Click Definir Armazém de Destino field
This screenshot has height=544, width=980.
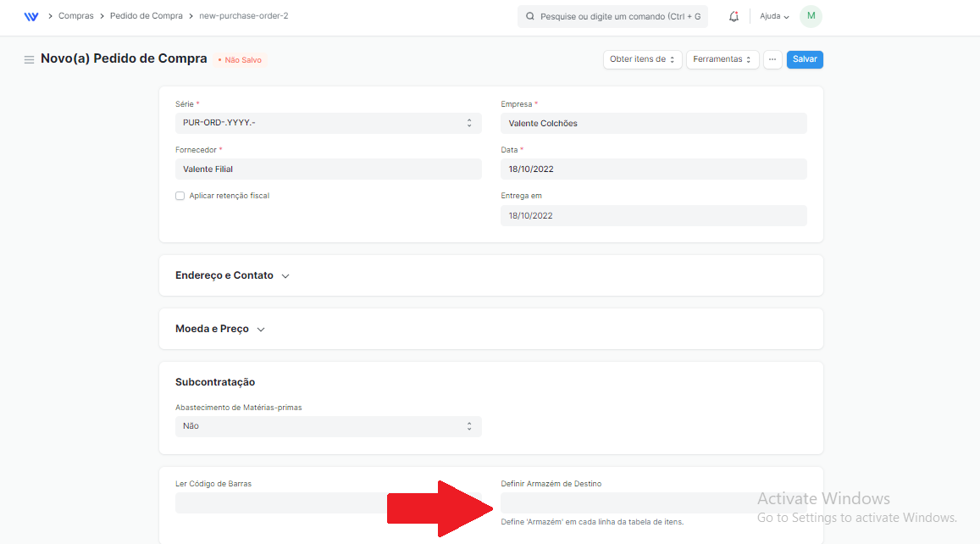coord(654,502)
